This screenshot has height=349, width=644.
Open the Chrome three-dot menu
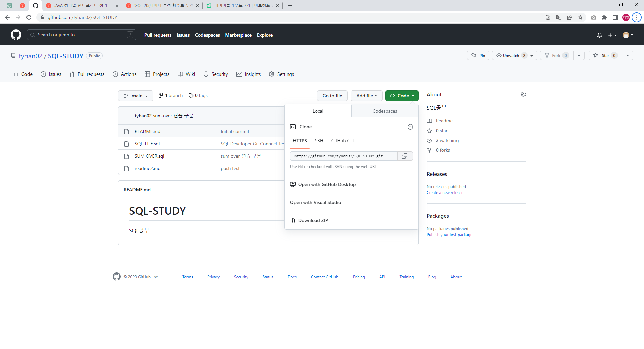(637, 17)
